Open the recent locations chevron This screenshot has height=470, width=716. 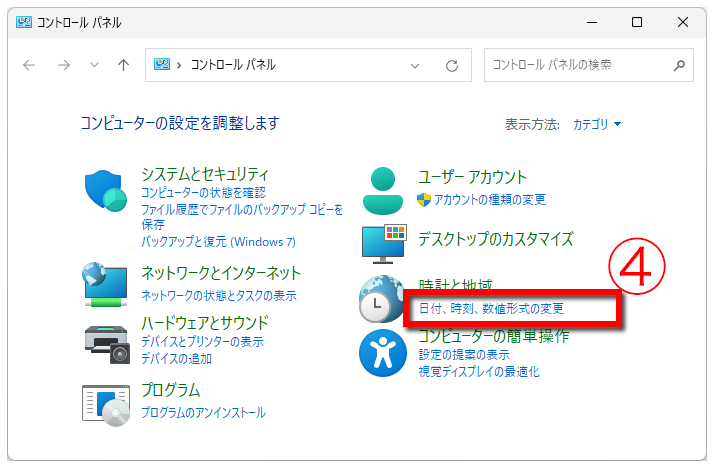(x=94, y=65)
